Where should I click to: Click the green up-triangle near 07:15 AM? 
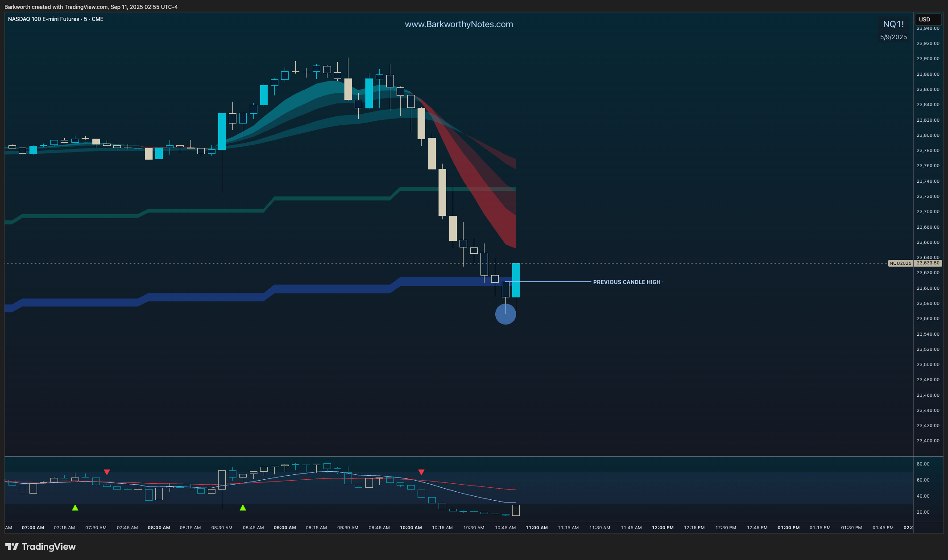point(75,508)
